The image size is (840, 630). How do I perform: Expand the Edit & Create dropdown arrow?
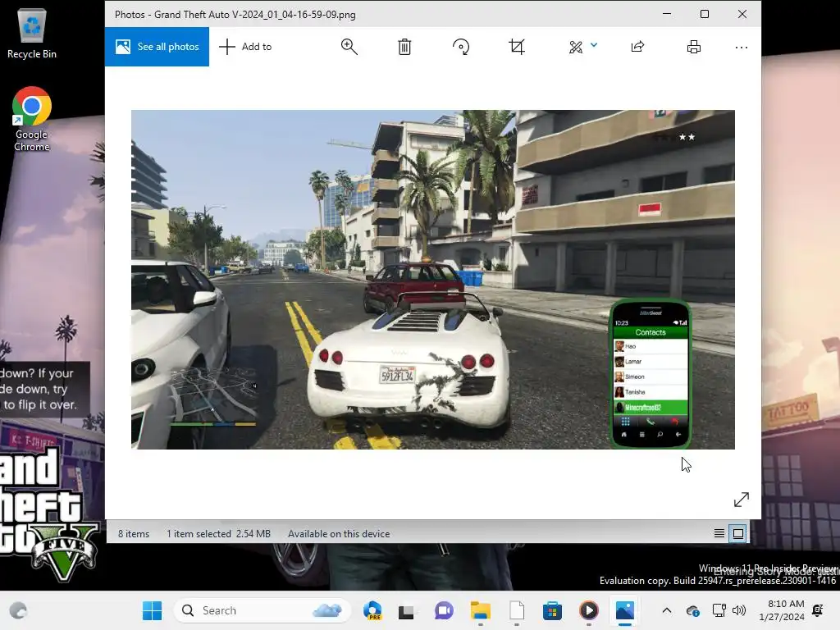tap(594, 46)
